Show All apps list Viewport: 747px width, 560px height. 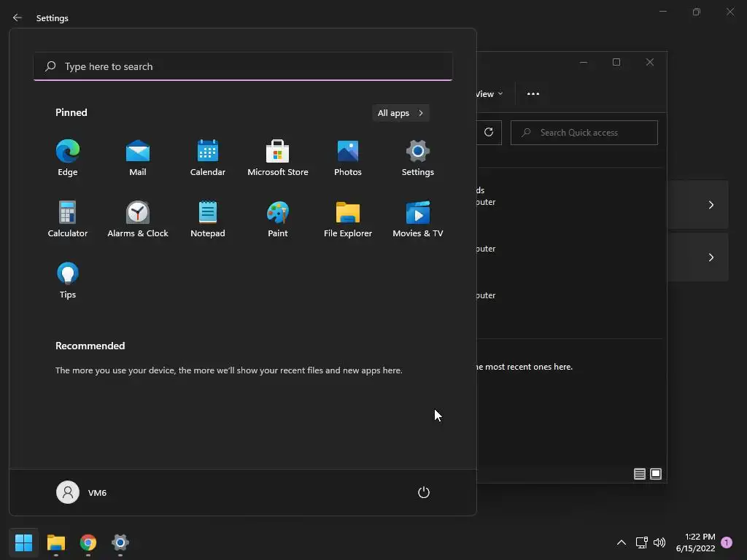tap(400, 113)
